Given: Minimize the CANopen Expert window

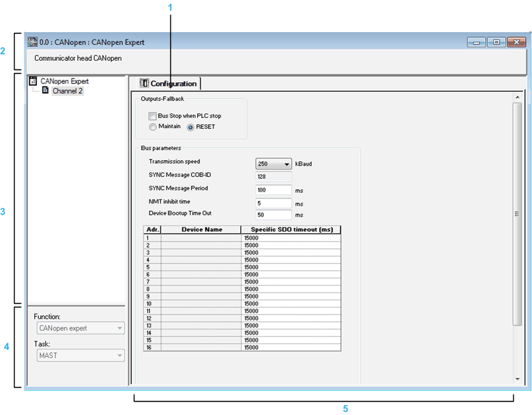Looking at the screenshot, I should point(476,43).
